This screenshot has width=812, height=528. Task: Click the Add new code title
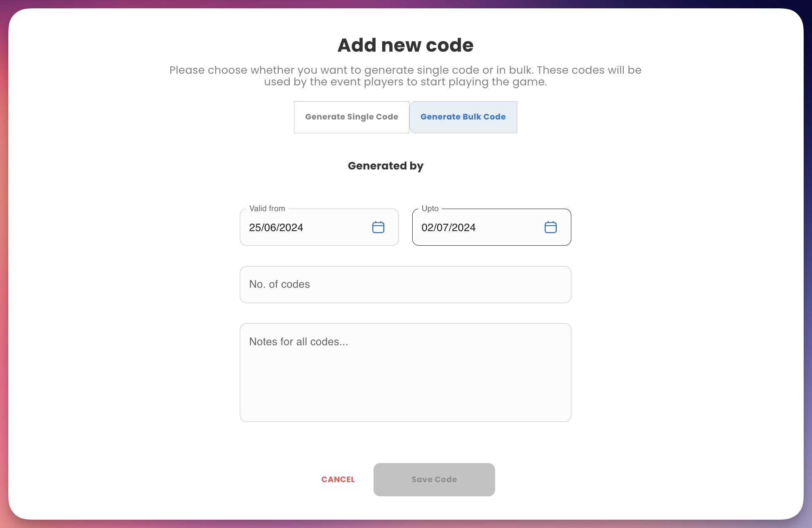click(405, 45)
